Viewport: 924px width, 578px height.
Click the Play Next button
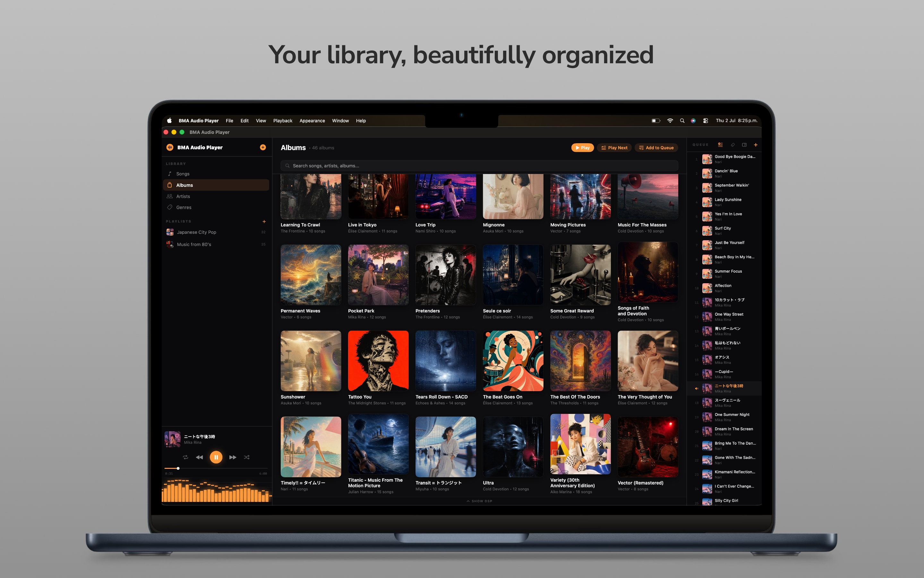pyautogui.click(x=614, y=148)
